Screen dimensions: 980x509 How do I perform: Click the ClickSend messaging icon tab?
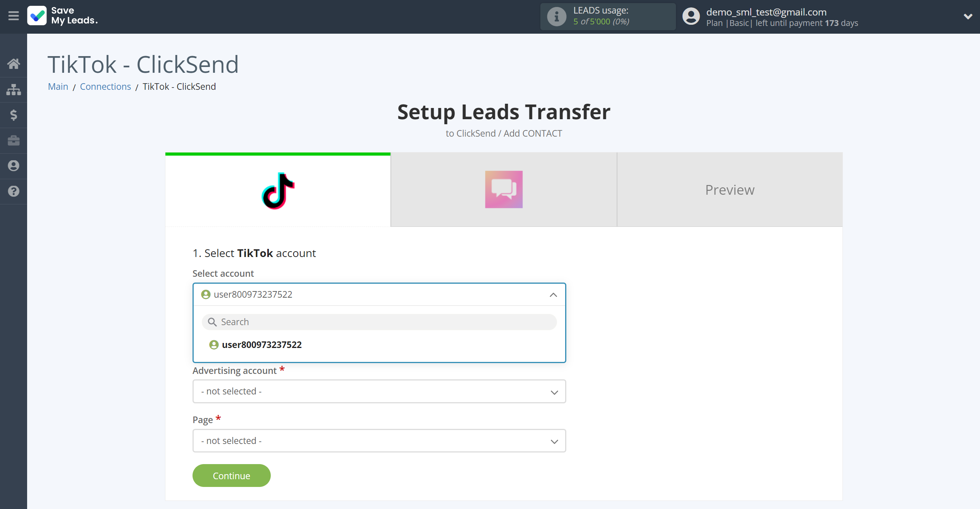pos(504,190)
